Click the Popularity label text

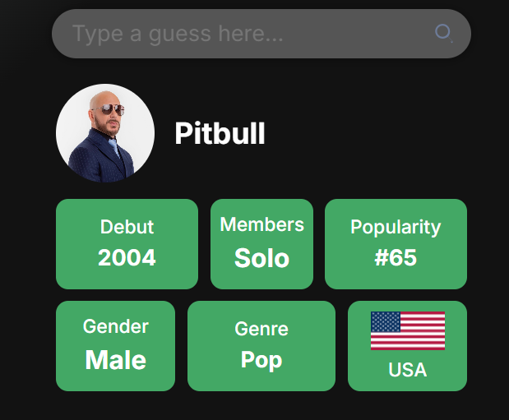[x=396, y=227]
